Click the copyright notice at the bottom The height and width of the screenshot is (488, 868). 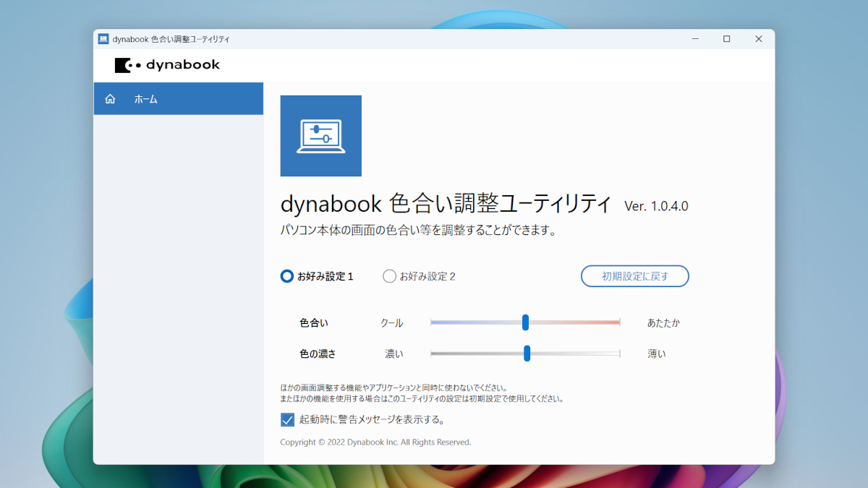click(x=375, y=442)
